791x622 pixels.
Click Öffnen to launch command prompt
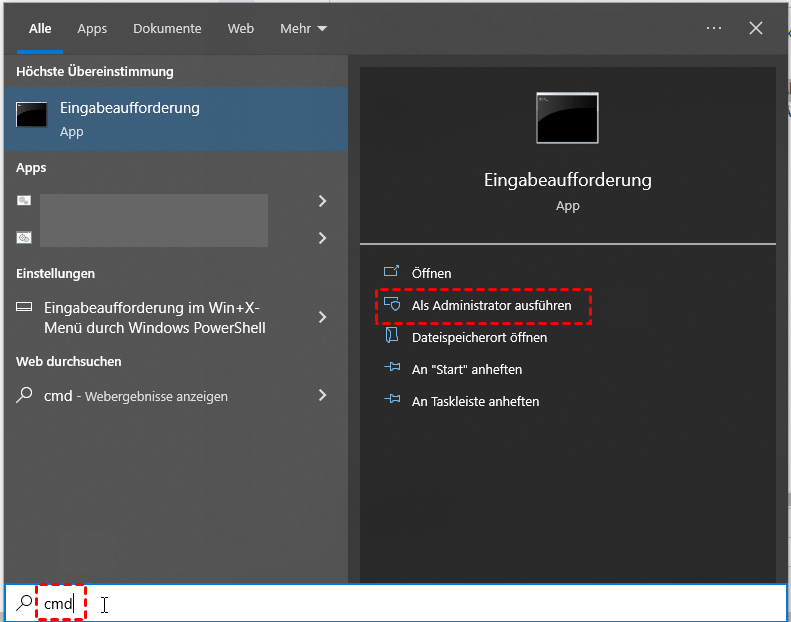pyautogui.click(x=431, y=273)
